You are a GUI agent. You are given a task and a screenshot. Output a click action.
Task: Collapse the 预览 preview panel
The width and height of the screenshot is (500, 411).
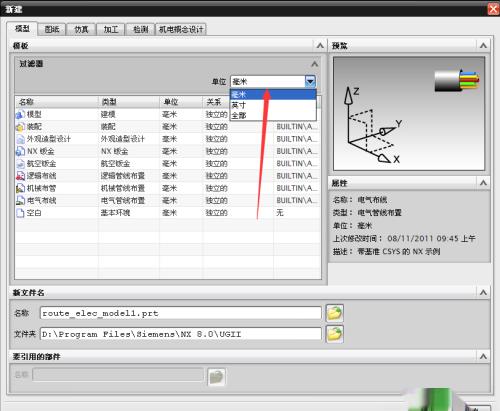tap(483, 45)
